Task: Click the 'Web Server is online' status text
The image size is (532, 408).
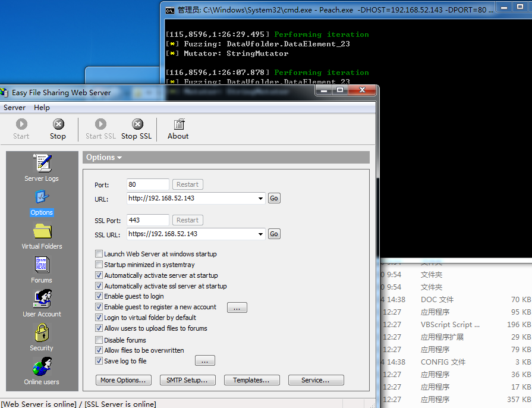Action: click(39, 404)
